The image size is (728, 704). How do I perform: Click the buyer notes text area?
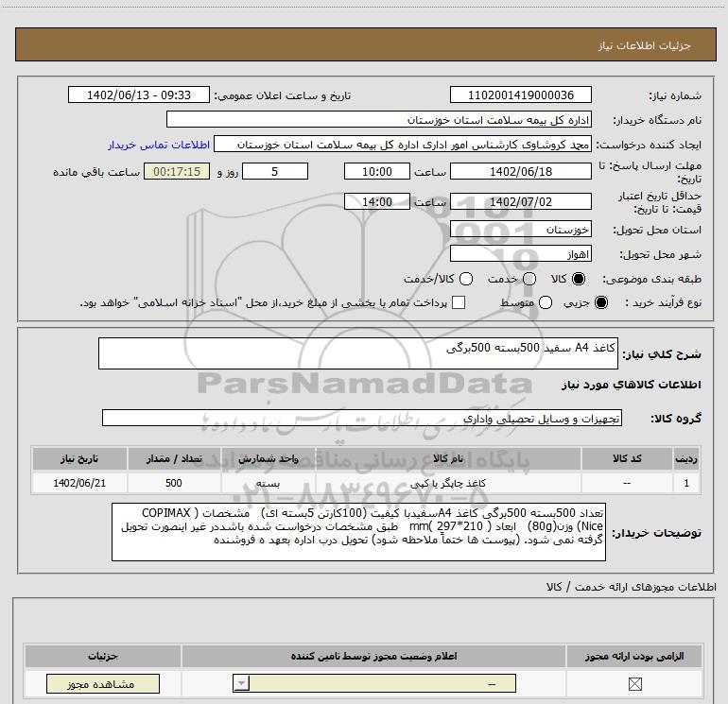tap(358, 532)
